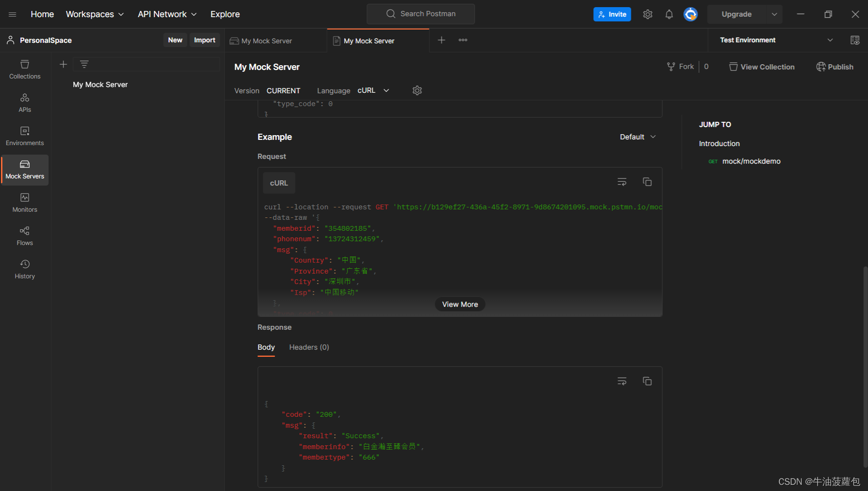
Task: Open the Test Environment selector
Action: [x=776, y=40]
